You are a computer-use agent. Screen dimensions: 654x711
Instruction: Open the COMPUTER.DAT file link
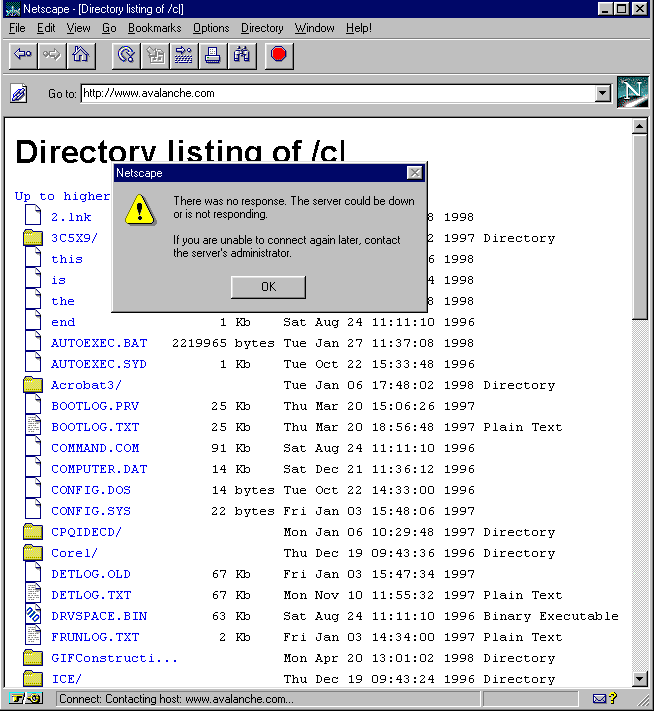pos(99,469)
